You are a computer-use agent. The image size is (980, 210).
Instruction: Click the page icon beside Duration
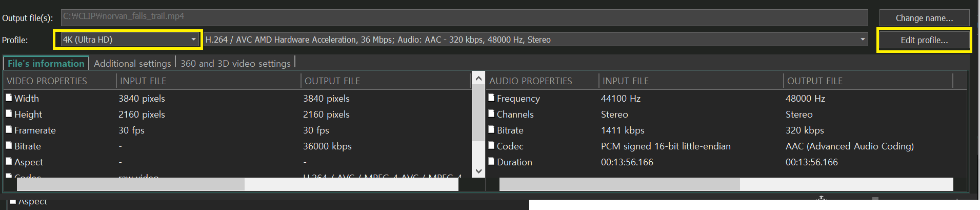[x=491, y=161]
